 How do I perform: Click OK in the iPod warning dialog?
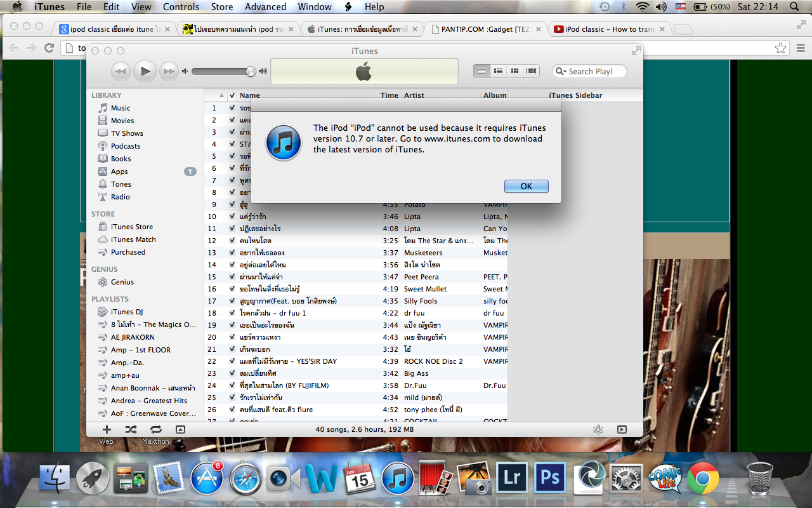point(527,186)
